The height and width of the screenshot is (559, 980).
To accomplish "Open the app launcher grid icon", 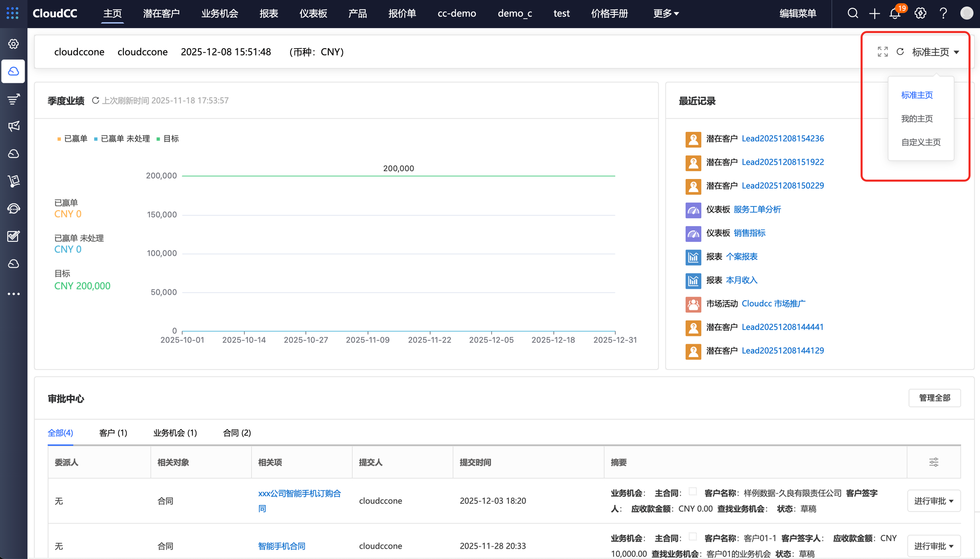I will [x=13, y=13].
